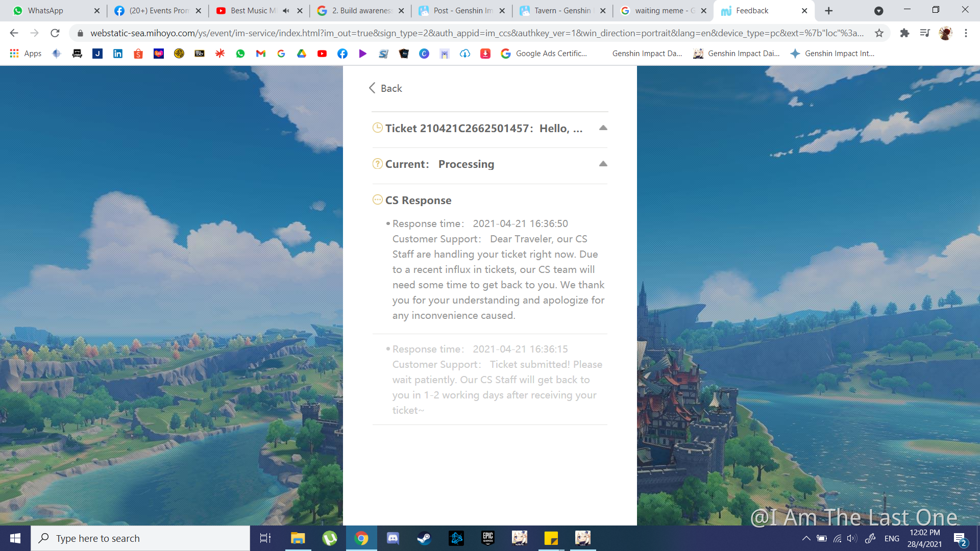Open Genshin Impact Int... bookmark

832,54
